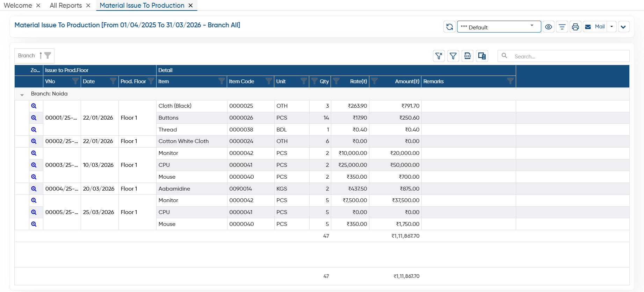The height and width of the screenshot is (292, 644).
Task: Refresh the report with reload icon
Action: (x=449, y=27)
